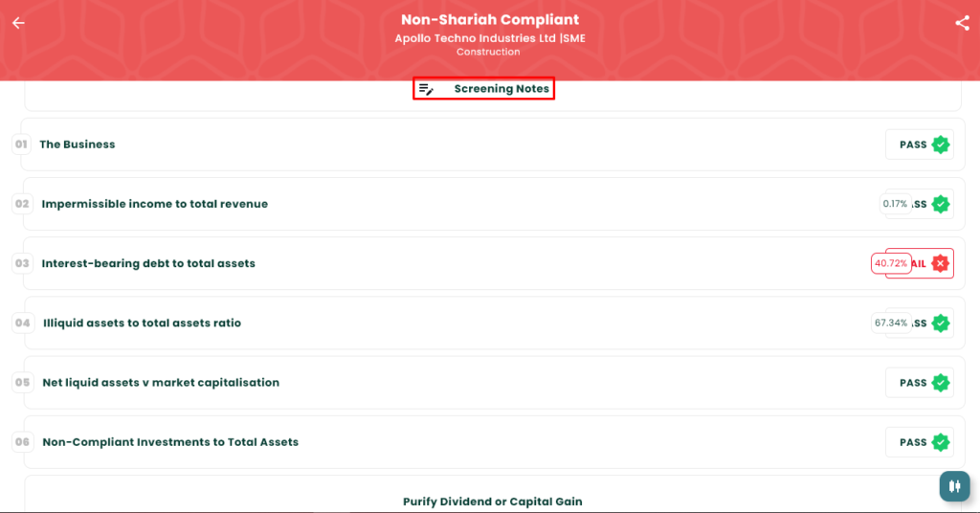
Task: Click the 0.17% impermissible income value
Action: coord(895,204)
